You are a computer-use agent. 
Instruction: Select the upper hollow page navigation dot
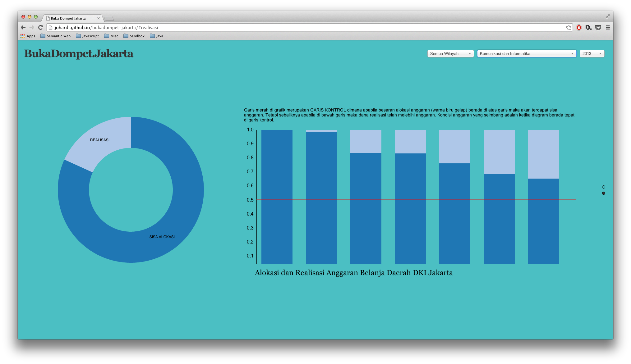click(x=604, y=187)
